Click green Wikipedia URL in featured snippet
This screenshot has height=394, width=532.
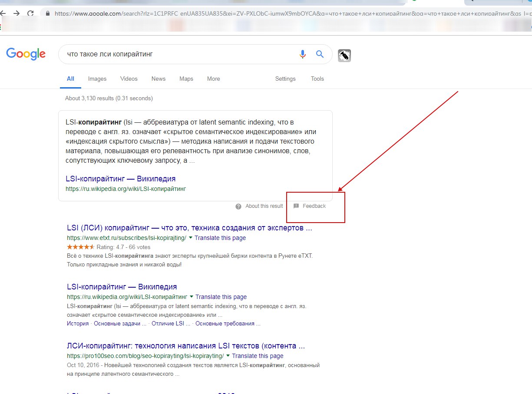click(x=126, y=189)
